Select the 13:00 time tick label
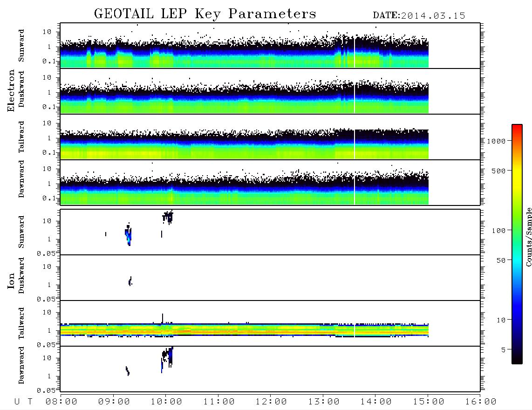The image size is (532, 410). tap(324, 402)
